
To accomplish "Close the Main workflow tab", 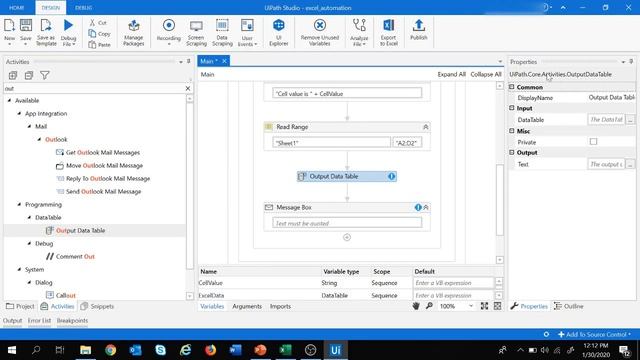I will [x=224, y=61].
